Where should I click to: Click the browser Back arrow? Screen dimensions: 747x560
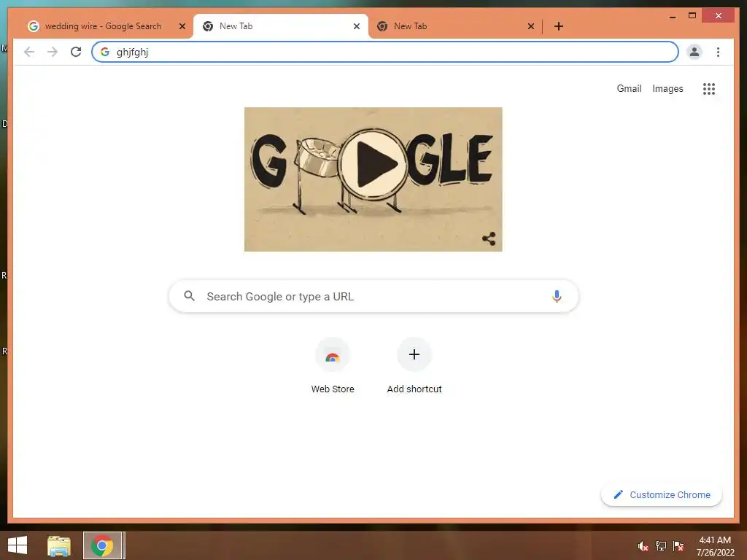29,52
